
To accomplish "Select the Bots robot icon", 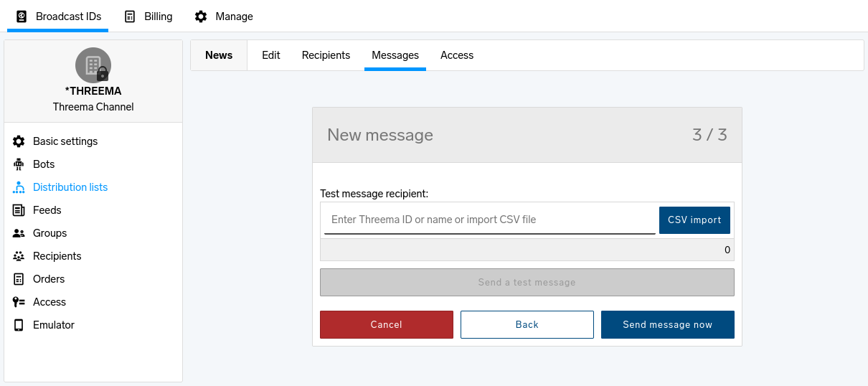I will [19, 164].
